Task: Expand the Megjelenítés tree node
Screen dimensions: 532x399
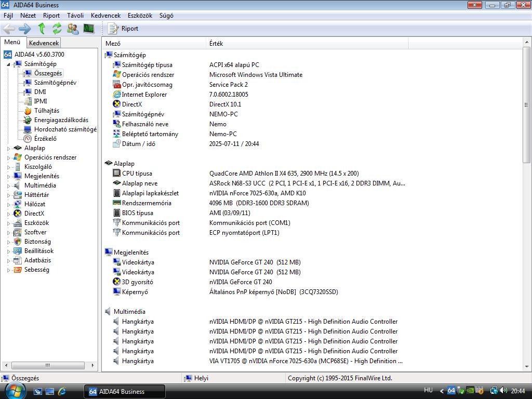Action: click(8, 177)
